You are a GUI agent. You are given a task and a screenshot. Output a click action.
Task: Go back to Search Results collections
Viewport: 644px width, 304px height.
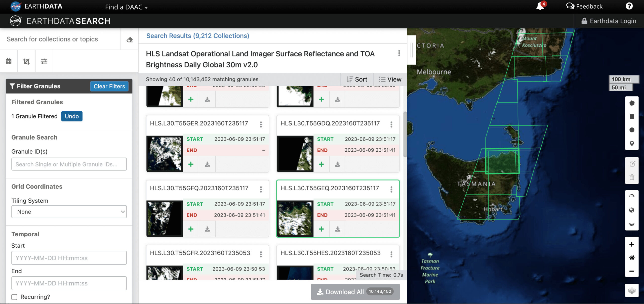coord(198,36)
